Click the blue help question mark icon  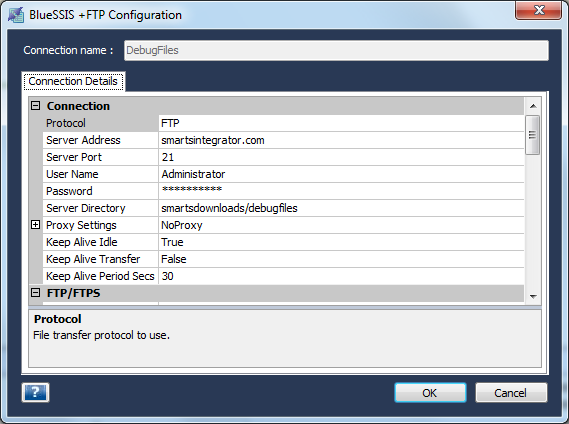[x=35, y=392]
